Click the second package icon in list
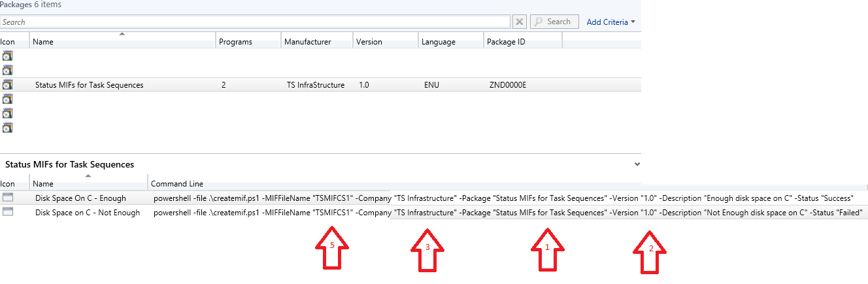Image resolution: width=868 pixels, height=284 pixels. click(x=8, y=70)
